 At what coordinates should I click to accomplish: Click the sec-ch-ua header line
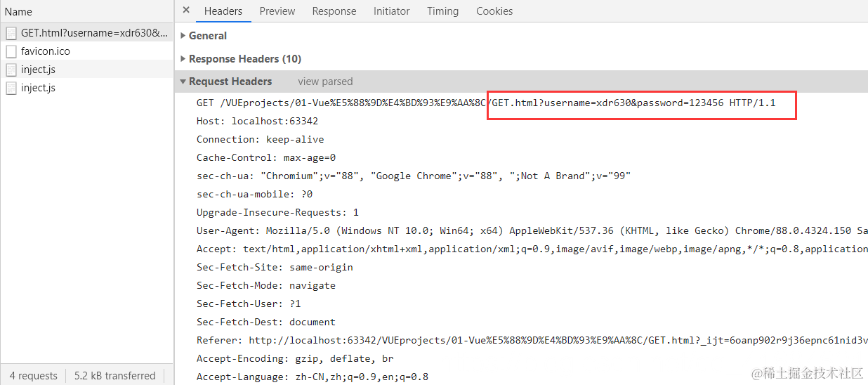(414, 176)
